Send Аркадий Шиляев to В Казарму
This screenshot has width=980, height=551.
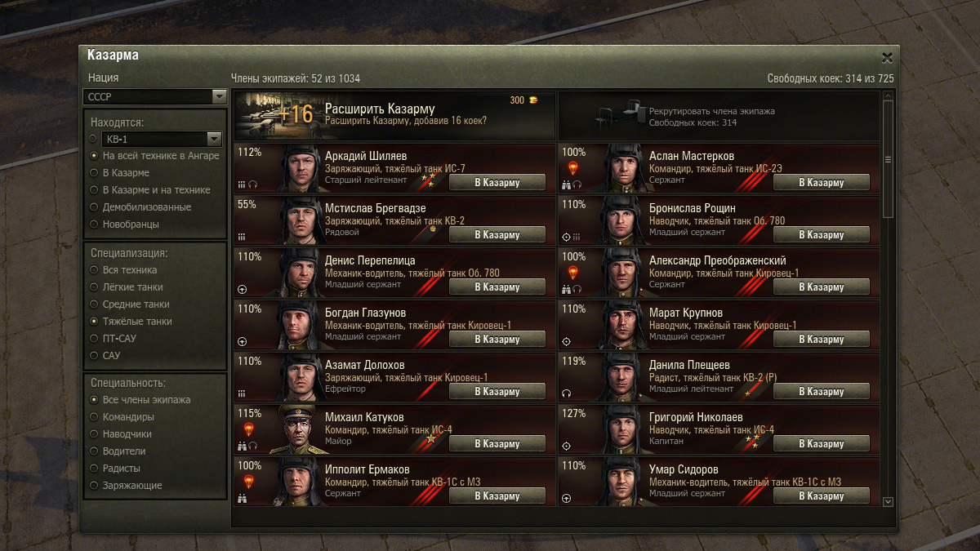497,182
